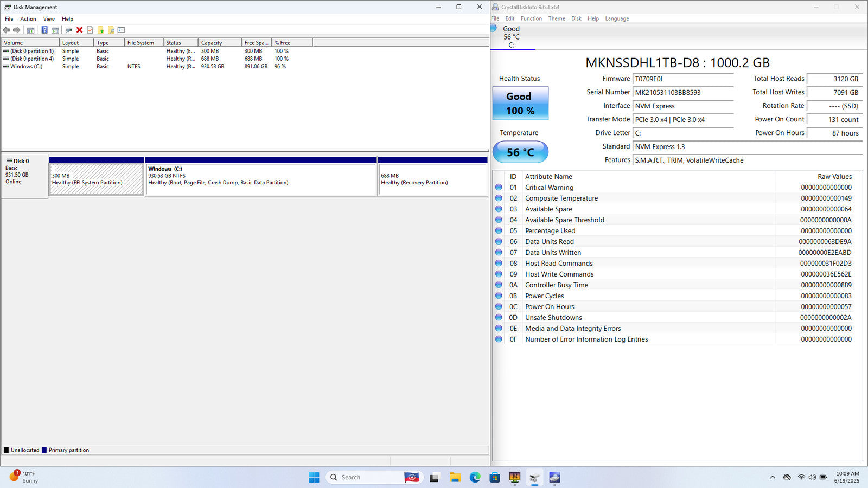Viewport: 868px width, 488px height.
Task: Click the red X delete icon
Action: pyautogui.click(x=79, y=30)
